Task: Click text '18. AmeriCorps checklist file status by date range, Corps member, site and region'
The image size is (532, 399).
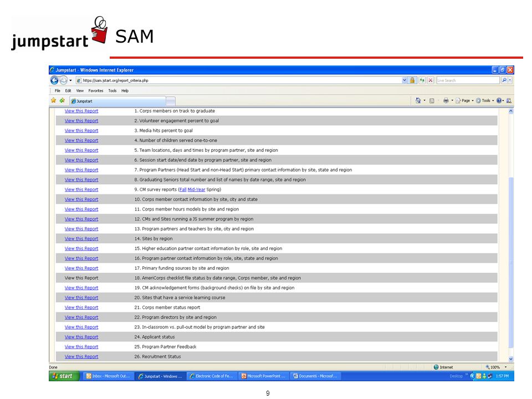Action: click(x=217, y=278)
